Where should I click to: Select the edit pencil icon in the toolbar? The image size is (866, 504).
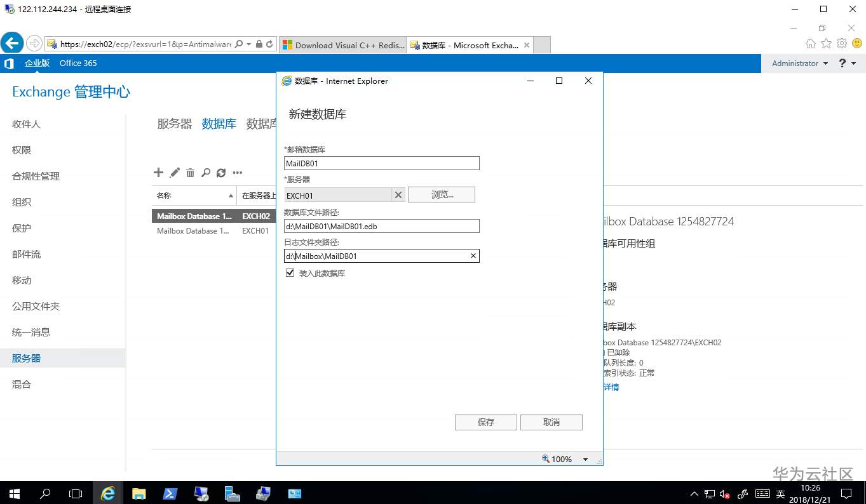tap(174, 172)
